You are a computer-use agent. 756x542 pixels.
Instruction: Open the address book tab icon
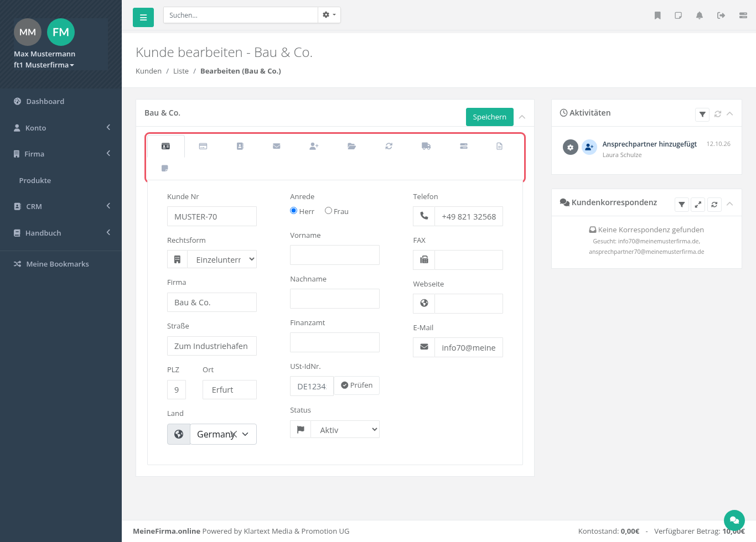[x=240, y=147]
